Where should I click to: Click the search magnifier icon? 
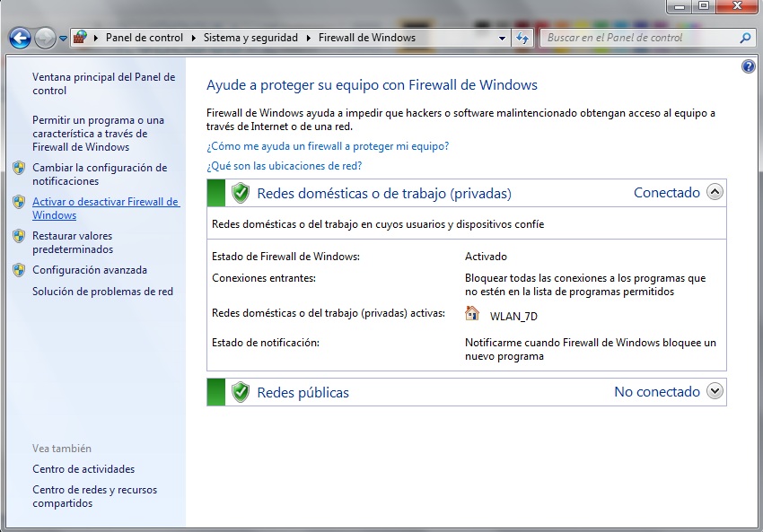[x=745, y=38]
